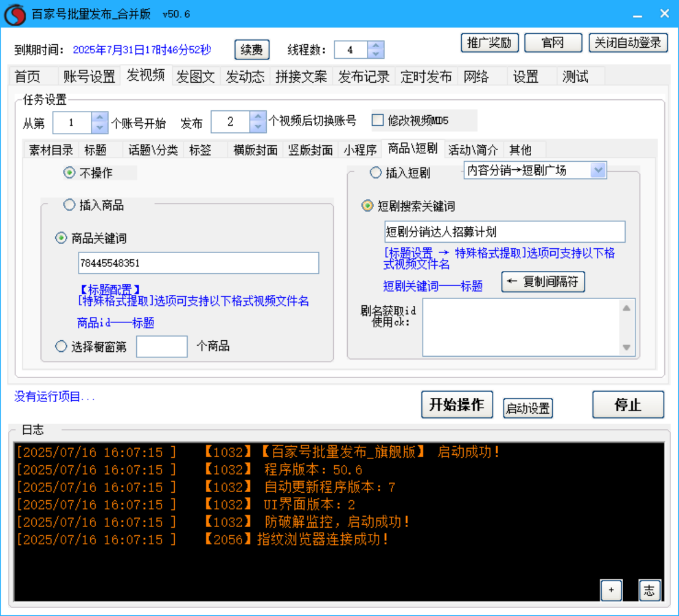The image size is (679, 616).
Task: Go to the 拼接文案 tab
Action: [x=301, y=77]
